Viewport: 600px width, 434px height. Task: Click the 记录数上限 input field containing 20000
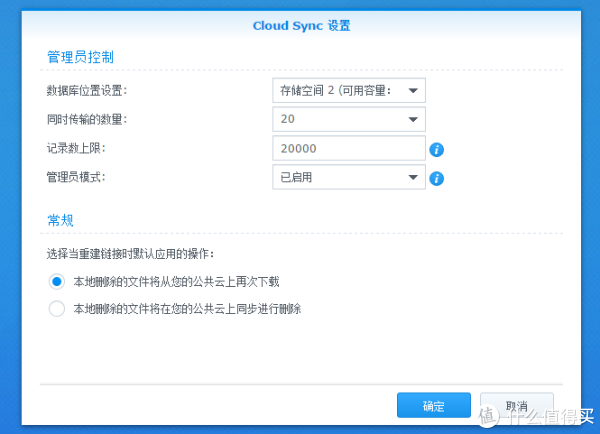coord(349,149)
